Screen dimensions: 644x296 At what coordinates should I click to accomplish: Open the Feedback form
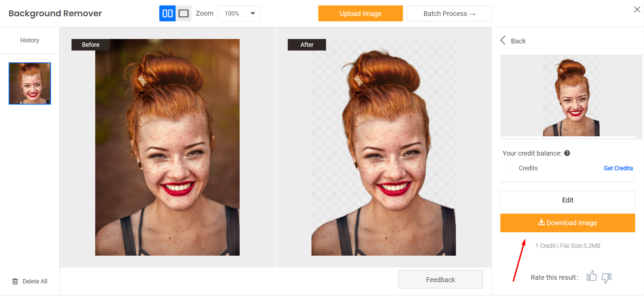[x=440, y=279]
